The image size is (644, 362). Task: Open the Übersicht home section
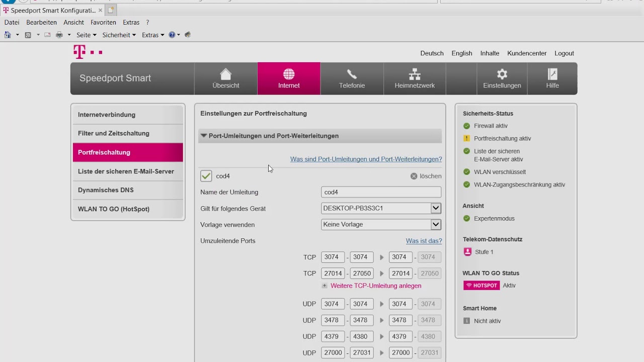tap(226, 78)
